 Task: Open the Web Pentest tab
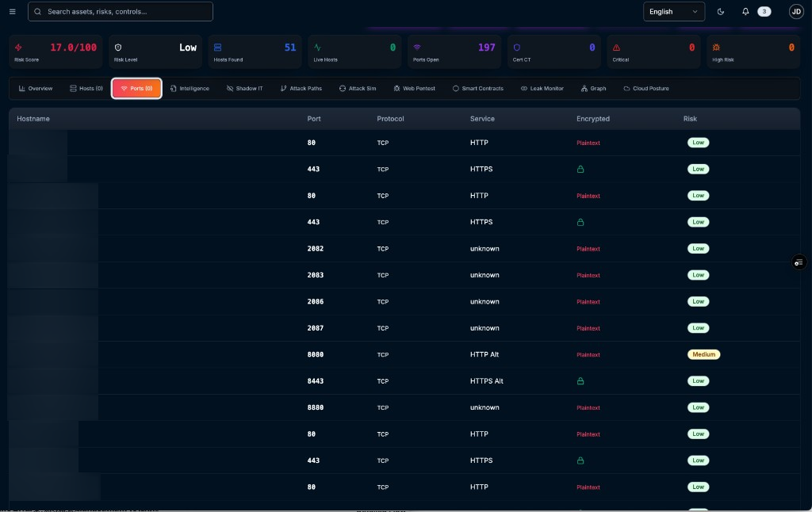(414, 89)
